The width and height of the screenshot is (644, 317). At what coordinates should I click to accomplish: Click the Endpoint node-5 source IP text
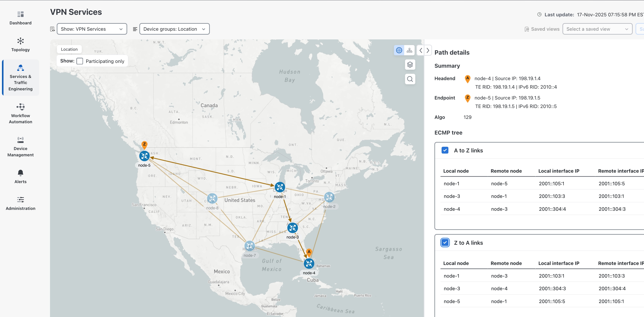click(x=507, y=98)
